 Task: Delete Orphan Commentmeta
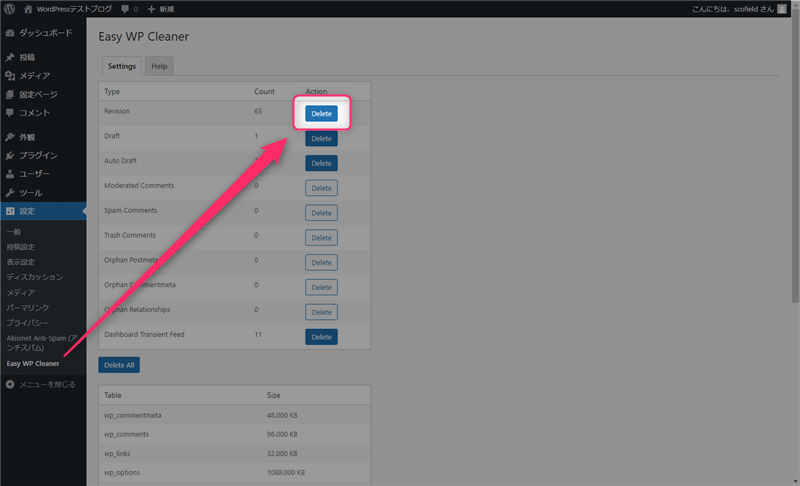tap(321, 287)
